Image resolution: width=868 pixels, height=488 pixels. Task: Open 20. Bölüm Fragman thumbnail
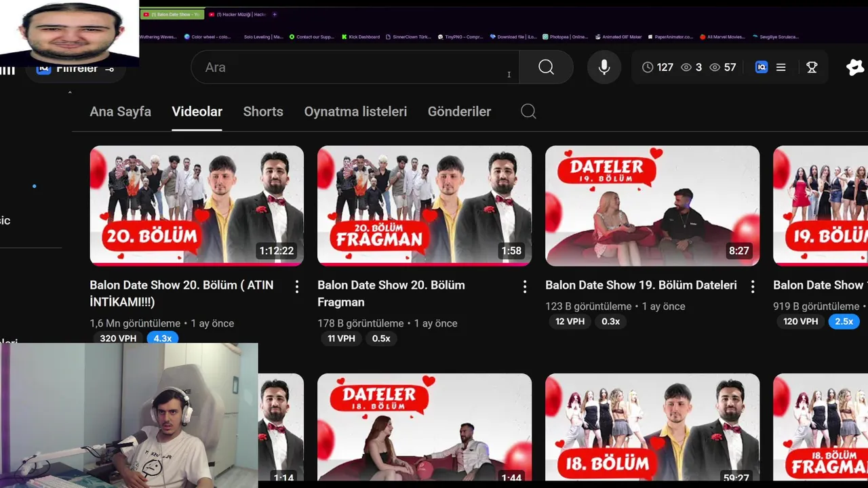(x=425, y=205)
